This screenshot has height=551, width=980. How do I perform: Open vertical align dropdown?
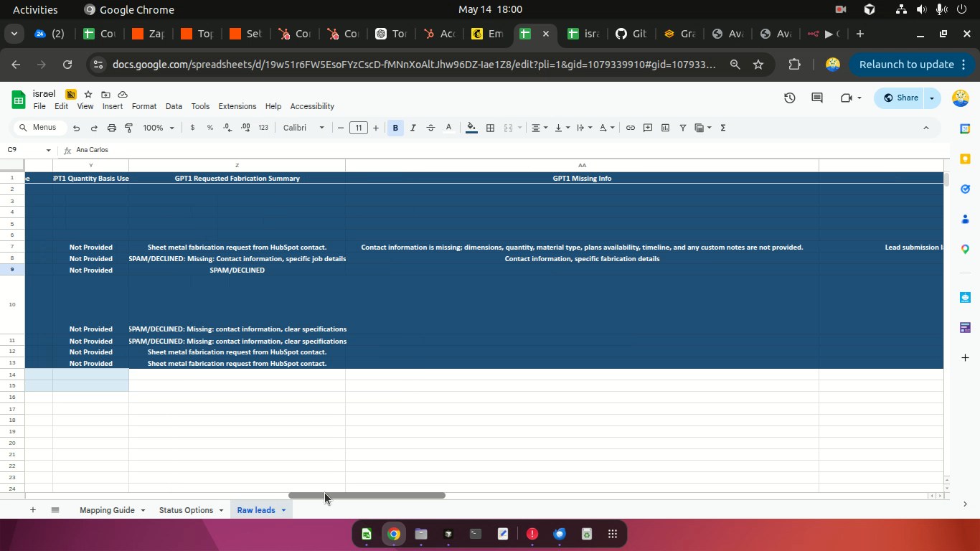[562, 128]
